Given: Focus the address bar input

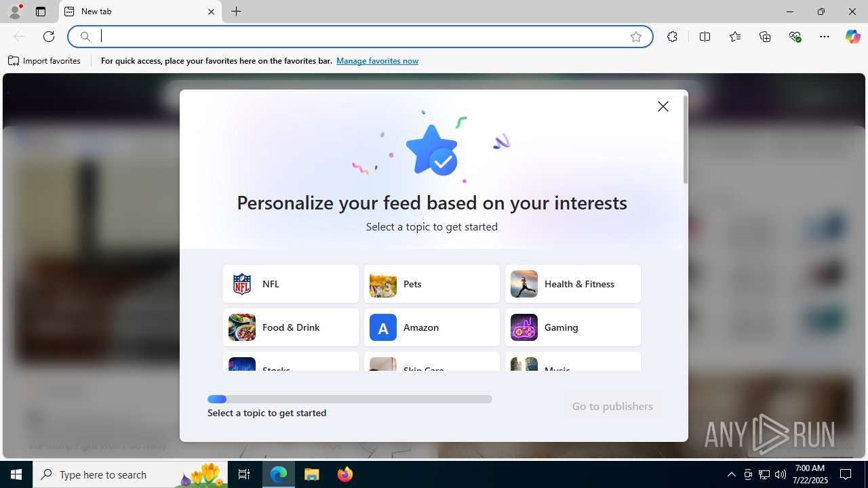Looking at the screenshot, I should 359,37.
